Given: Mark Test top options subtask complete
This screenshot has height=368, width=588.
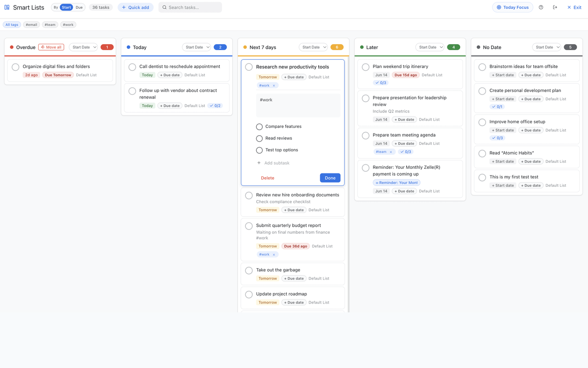Looking at the screenshot, I should tap(260, 150).
